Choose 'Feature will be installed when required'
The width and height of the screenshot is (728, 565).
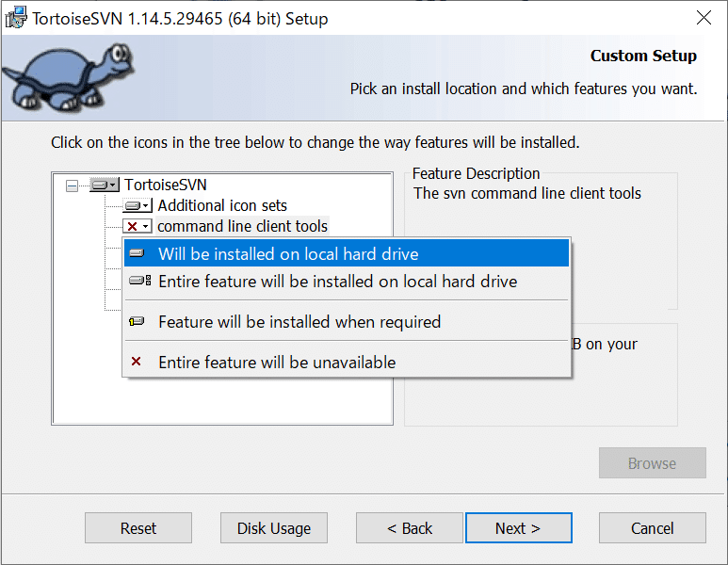click(299, 322)
